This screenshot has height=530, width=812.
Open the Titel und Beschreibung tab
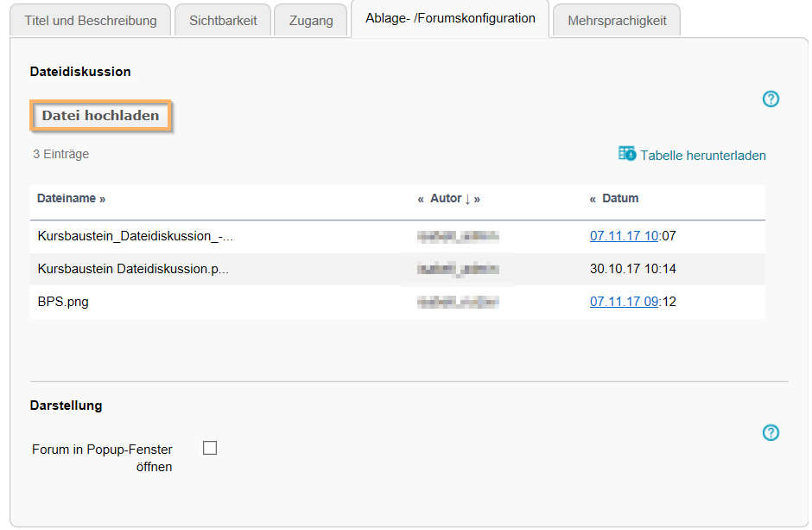(x=90, y=19)
